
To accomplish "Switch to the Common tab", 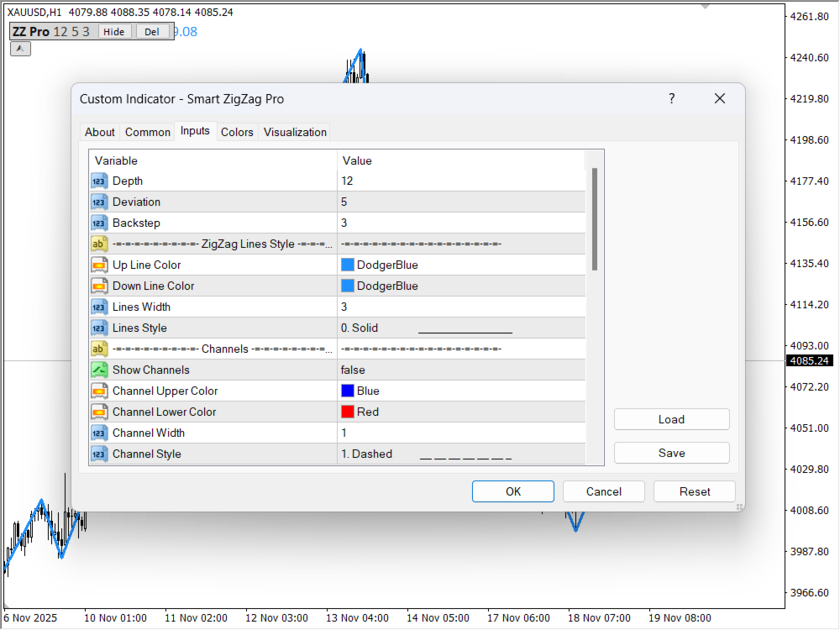I will point(147,132).
